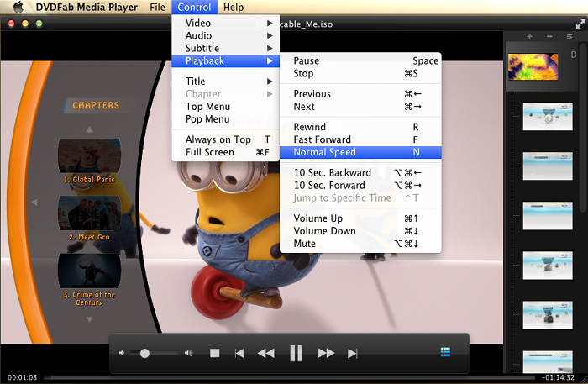This screenshot has width=588, height=384.
Task: Choose Full Screen from Control menu
Action: [226, 152]
